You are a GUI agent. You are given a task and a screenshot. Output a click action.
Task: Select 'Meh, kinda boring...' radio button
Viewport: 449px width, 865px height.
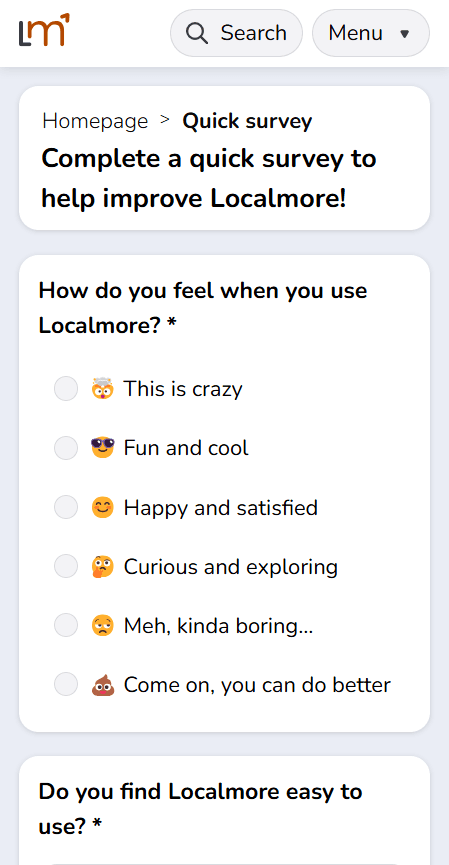66,626
